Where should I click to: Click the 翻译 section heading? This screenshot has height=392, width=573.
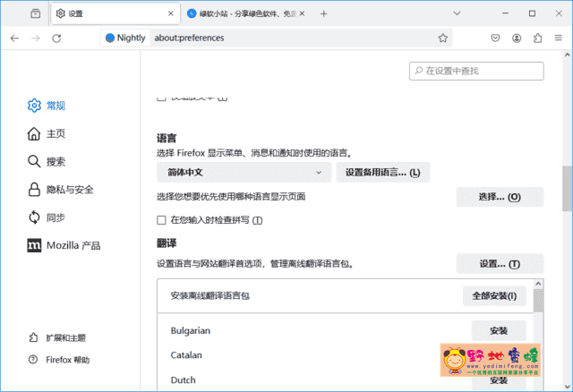167,243
